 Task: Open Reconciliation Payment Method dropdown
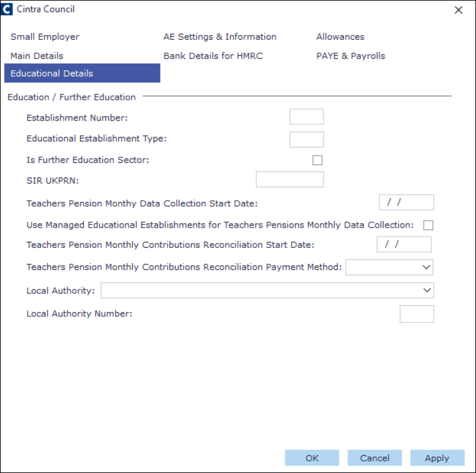(389, 267)
